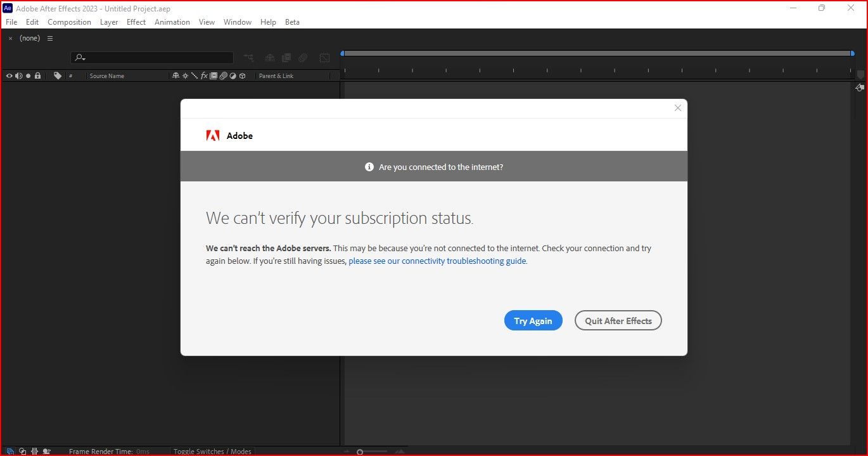
Task: Click the Shy switch column icon
Action: [176, 75]
